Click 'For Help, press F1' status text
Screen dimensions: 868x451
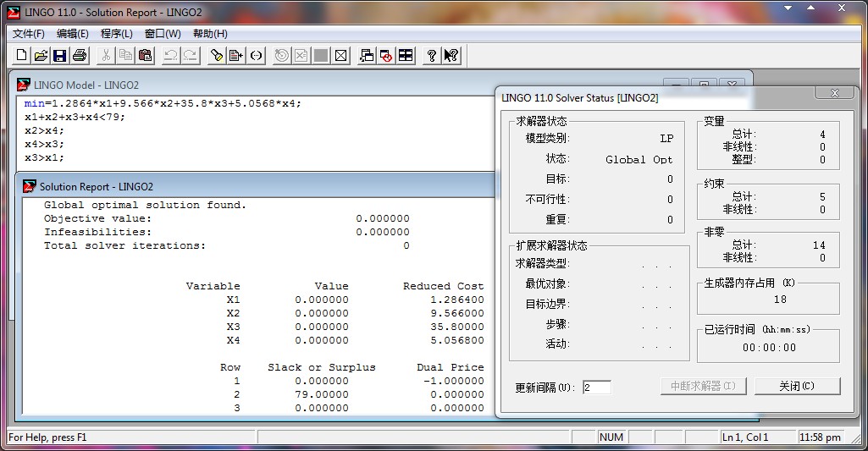pos(47,437)
